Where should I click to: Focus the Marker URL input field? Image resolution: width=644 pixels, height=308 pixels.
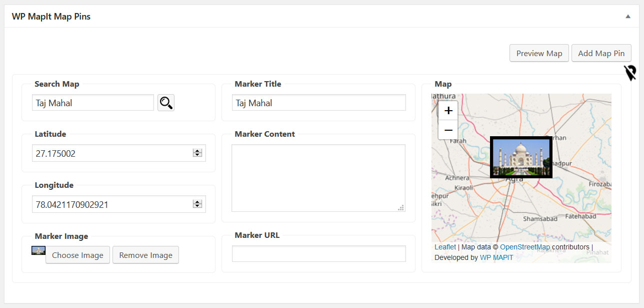click(x=319, y=253)
